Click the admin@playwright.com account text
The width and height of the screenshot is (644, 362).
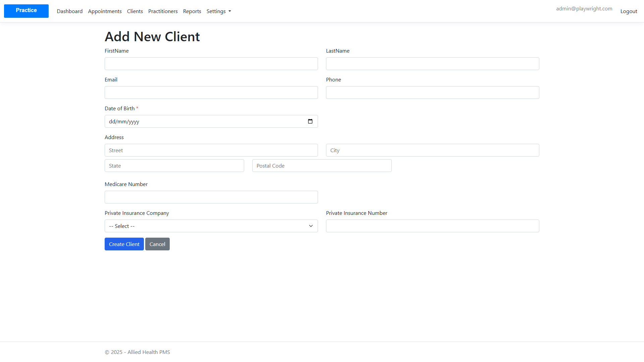[584, 9]
